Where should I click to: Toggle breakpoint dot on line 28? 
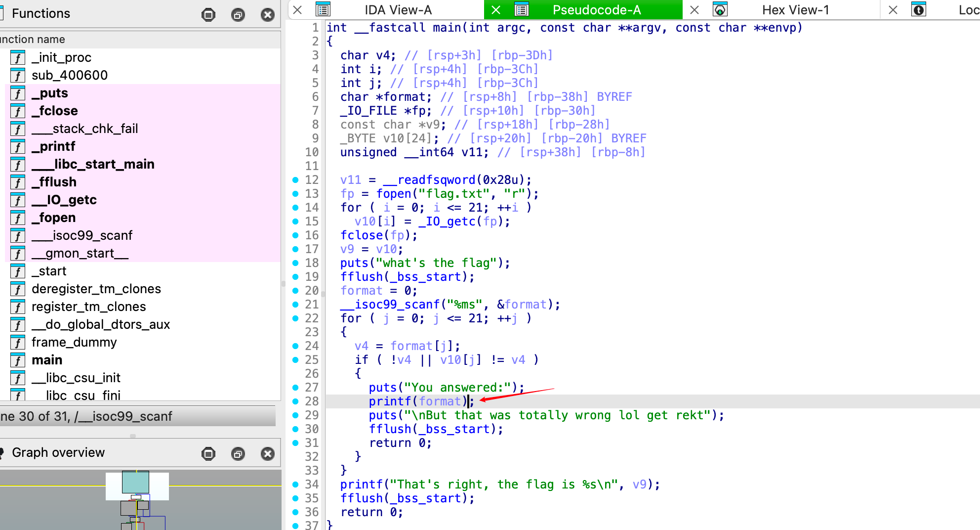tap(295, 401)
